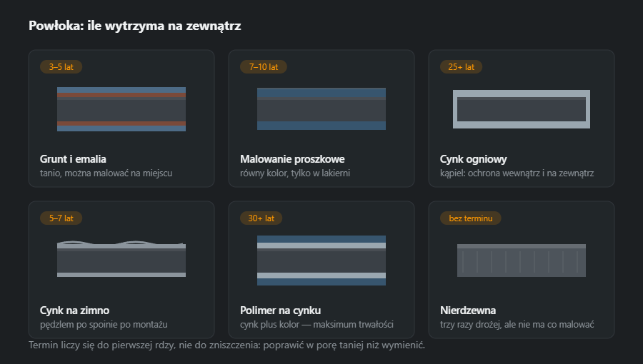Open the Polimer na cynku layered illustration
Image resolution: width=643 pixels, height=364 pixels.
(x=321, y=261)
